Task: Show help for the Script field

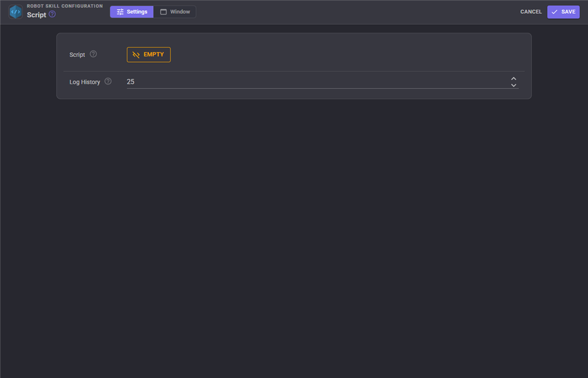Action: click(94, 54)
